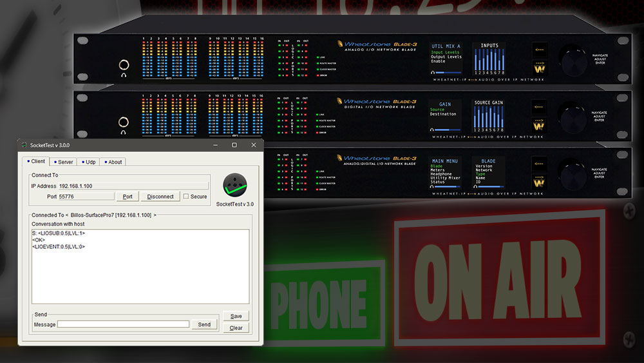This screenshot has height=363, width=644.
Task: Enable the Secure checkbox
Action: 186,197
